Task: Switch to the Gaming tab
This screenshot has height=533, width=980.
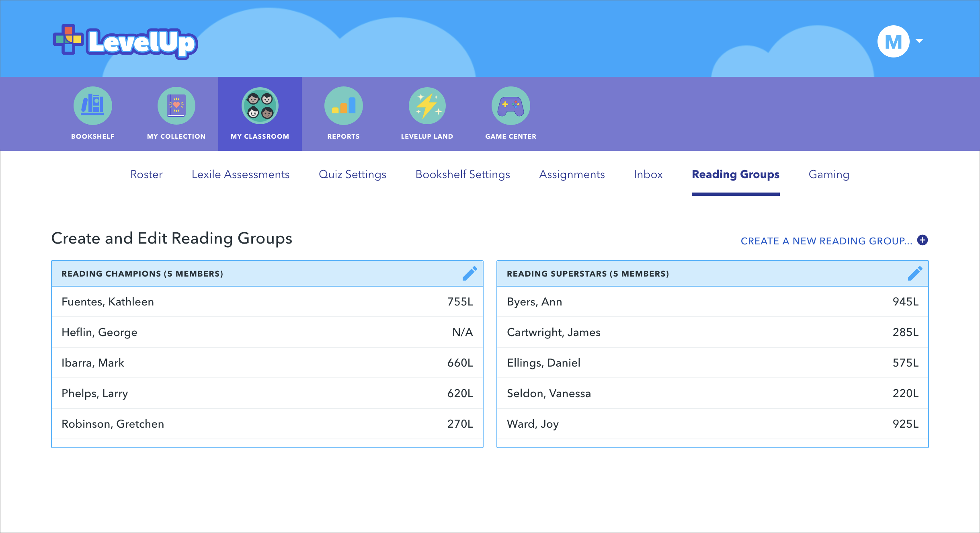Action: coord(829,174)
